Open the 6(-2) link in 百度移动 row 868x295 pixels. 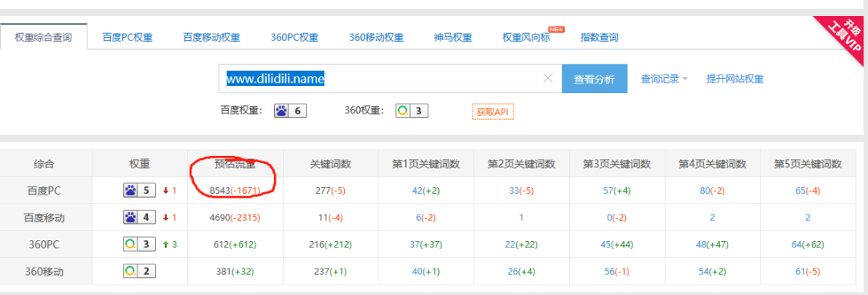426,218
